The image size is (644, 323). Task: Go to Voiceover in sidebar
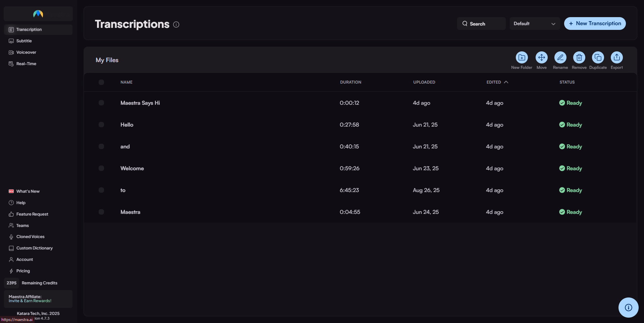point(26,52)
